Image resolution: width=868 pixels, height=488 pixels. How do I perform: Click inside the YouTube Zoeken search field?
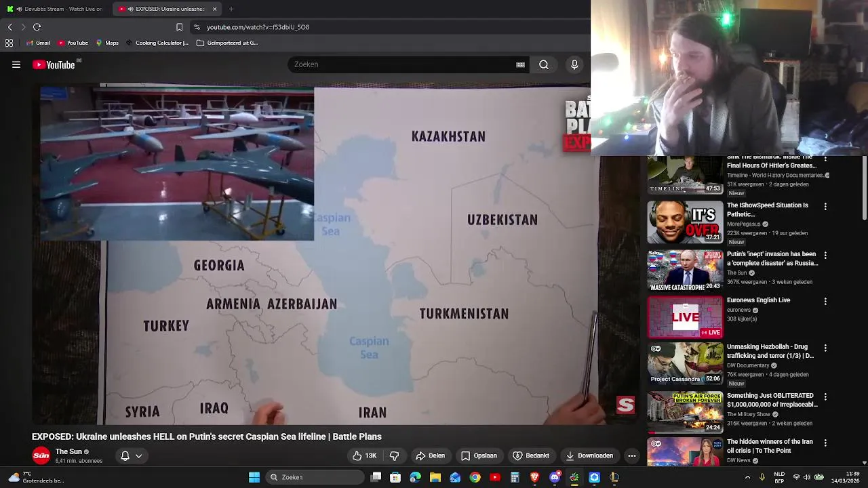point(403,64)
